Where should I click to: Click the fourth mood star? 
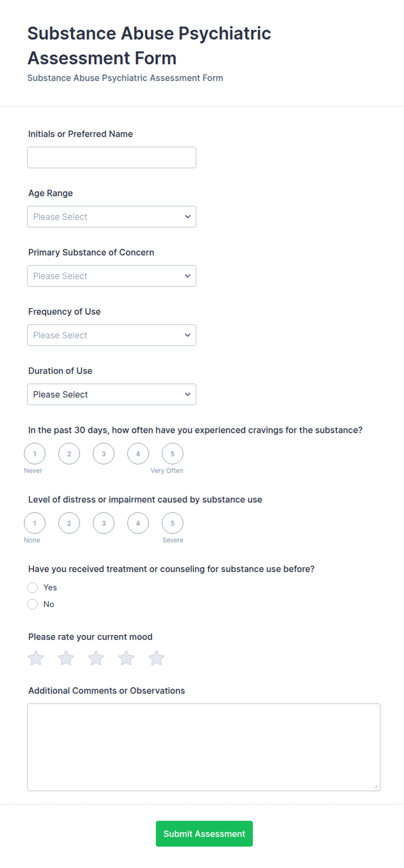point(126,658)
